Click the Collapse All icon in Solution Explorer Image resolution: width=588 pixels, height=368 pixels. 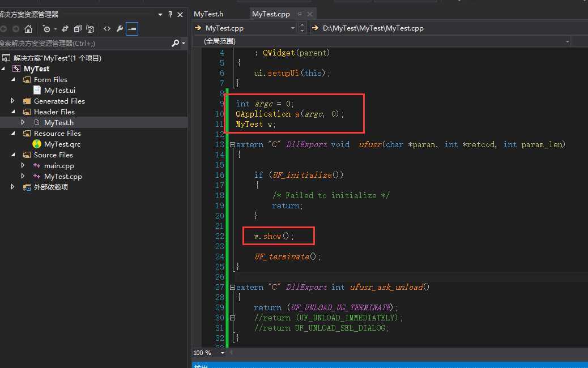click(x=78, y=29)
